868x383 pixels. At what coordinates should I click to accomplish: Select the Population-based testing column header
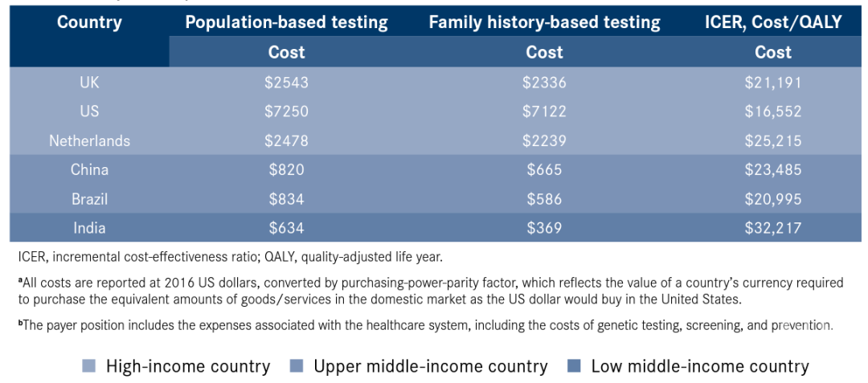pos(287,22)
